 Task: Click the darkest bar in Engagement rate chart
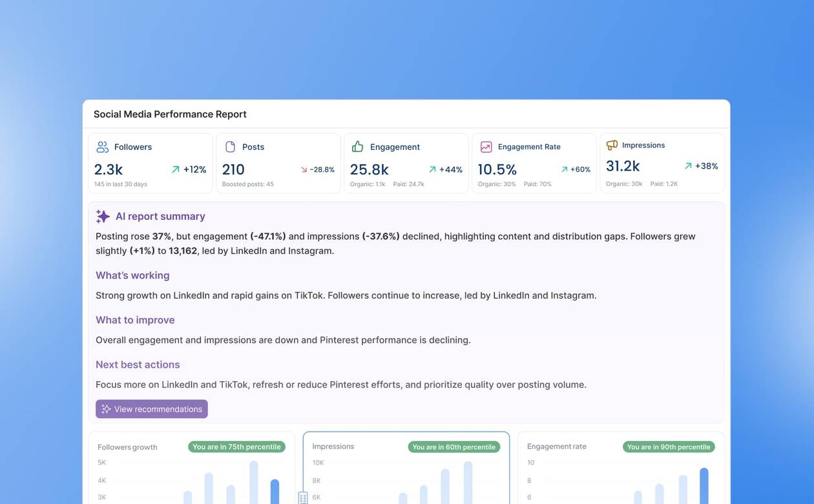[704, 486]
